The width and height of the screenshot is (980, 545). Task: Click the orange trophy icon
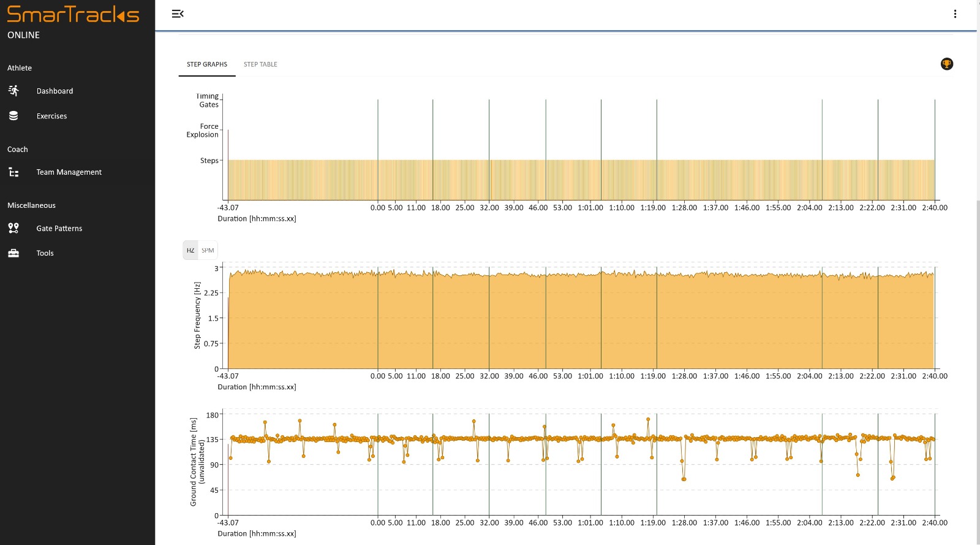947,64
